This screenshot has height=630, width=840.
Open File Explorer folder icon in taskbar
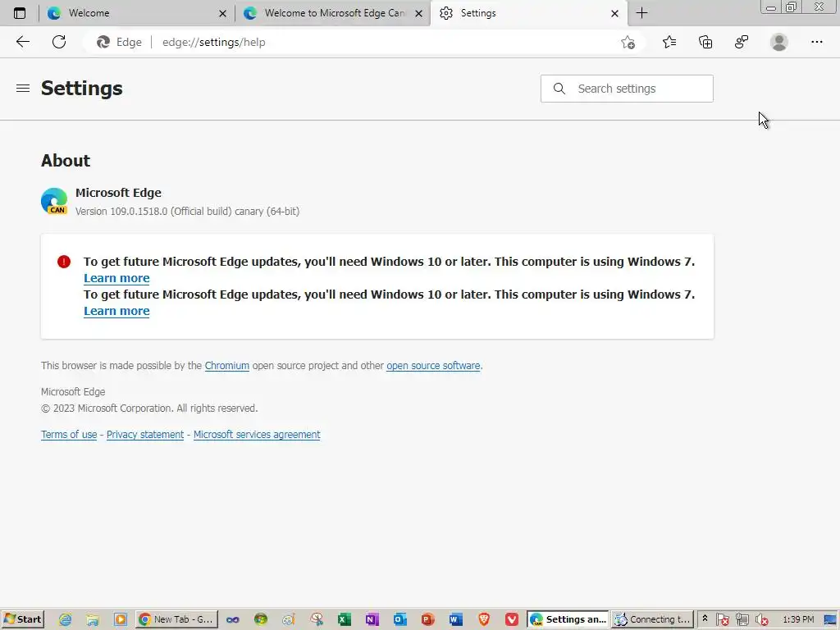coord(93,620)
